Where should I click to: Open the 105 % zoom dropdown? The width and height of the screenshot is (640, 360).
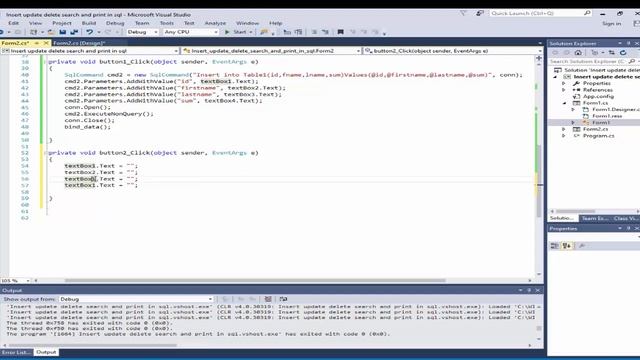(16, 281)
